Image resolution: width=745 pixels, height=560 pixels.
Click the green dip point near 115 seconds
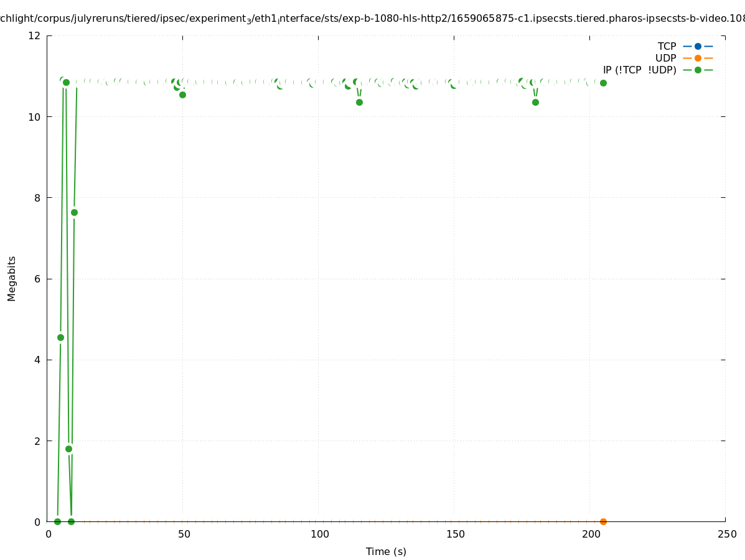(x=359, y=102)
